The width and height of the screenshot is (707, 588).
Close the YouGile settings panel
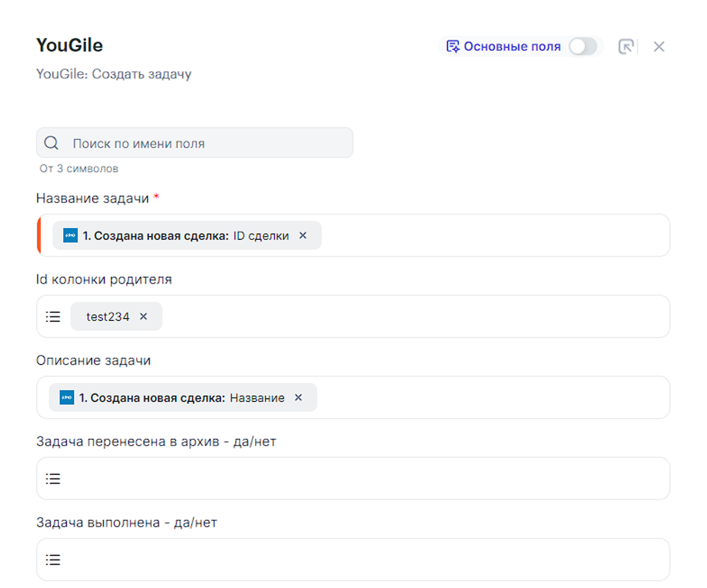point(659,47)
